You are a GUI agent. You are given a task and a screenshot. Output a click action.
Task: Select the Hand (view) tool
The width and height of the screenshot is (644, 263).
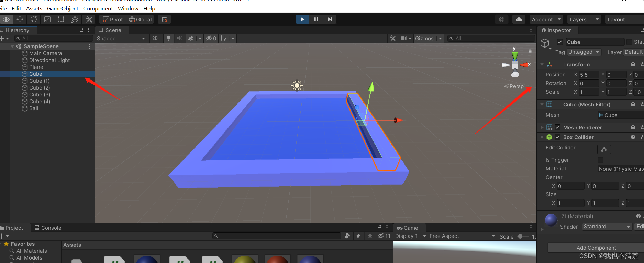6,19
